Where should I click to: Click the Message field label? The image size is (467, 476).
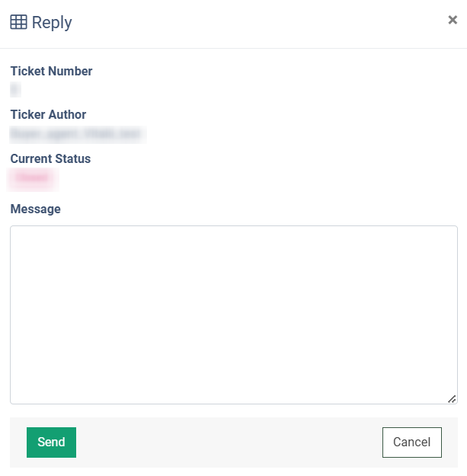point(35,209)
